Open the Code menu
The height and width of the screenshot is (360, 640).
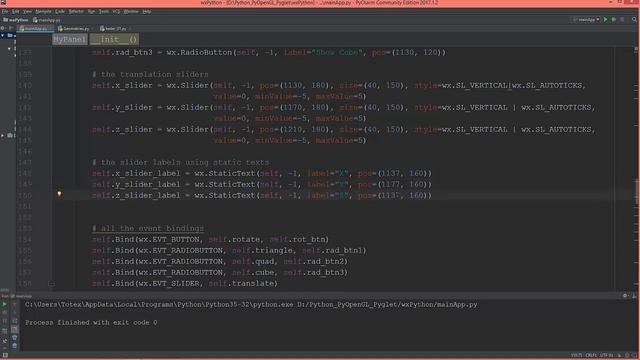[x=60, y=11]
